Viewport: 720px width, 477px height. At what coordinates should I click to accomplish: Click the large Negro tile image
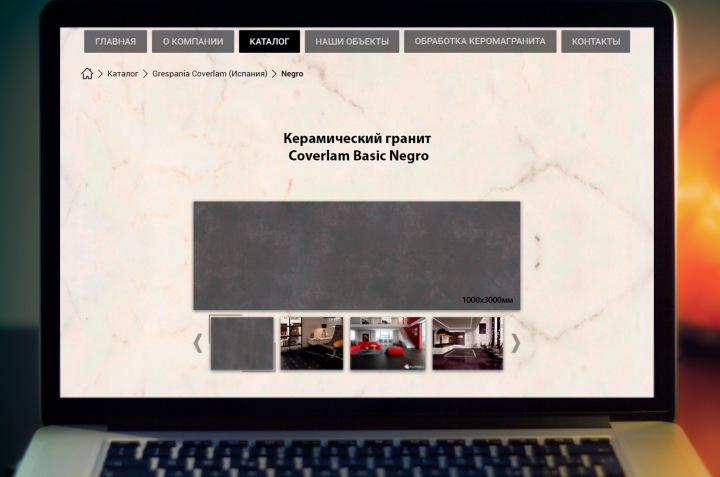click(x=357, y=255)
